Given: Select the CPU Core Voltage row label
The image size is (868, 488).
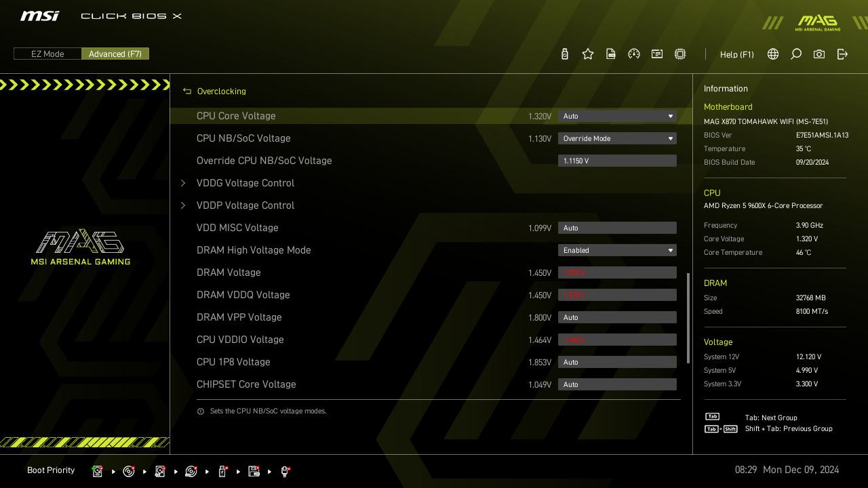Looking at the screenshot, I should (x=236, y=116).
